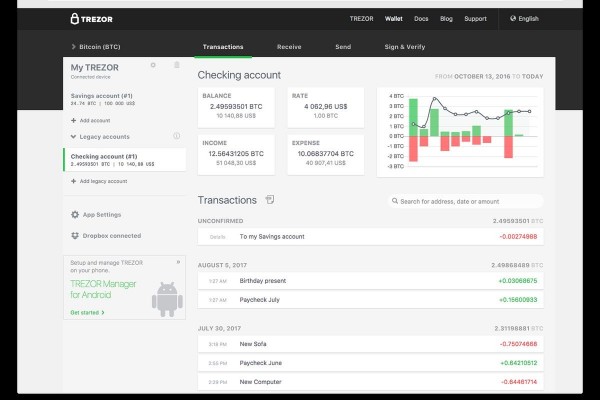Screen dimensions: 600x400
Task: Dismiss the TREZOR Manager Android banner
Action: pos(178,262)
